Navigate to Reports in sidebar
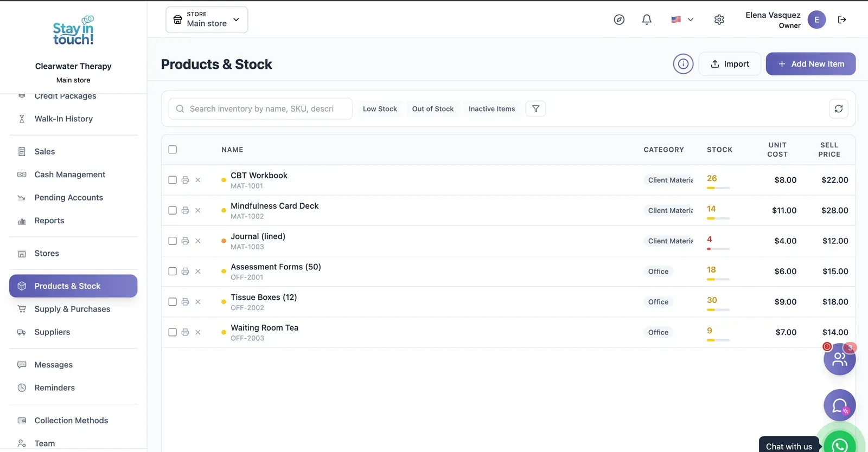 pos(73,221)
